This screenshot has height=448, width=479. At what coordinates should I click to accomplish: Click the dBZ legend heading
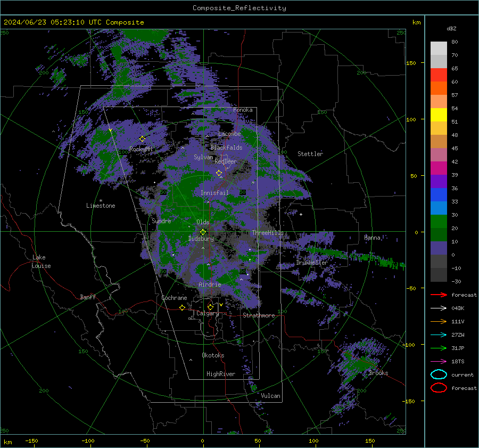click(x=451, y=28)
